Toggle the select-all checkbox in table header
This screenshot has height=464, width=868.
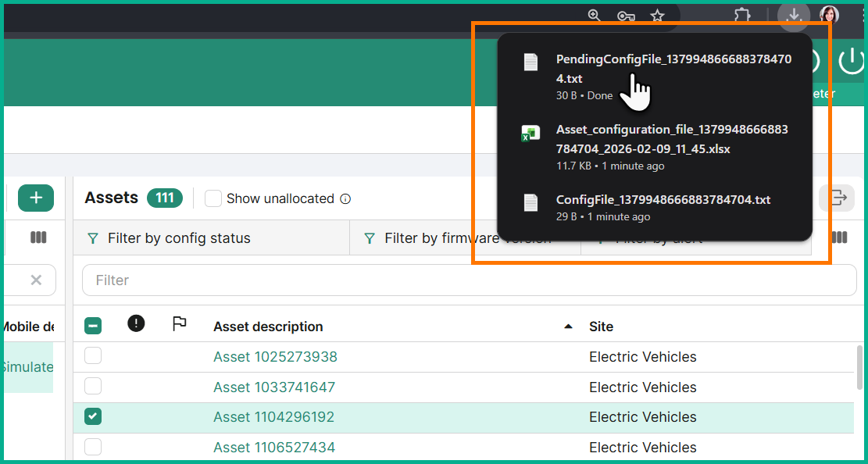(x=93, y=326)
